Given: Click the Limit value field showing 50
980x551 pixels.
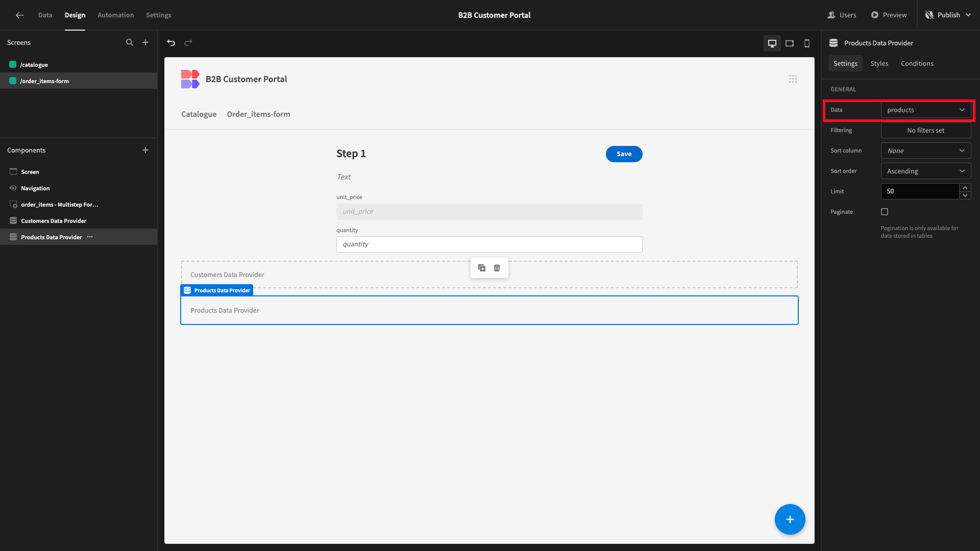Looking at the screenshot, I should (x=920, y=191).
